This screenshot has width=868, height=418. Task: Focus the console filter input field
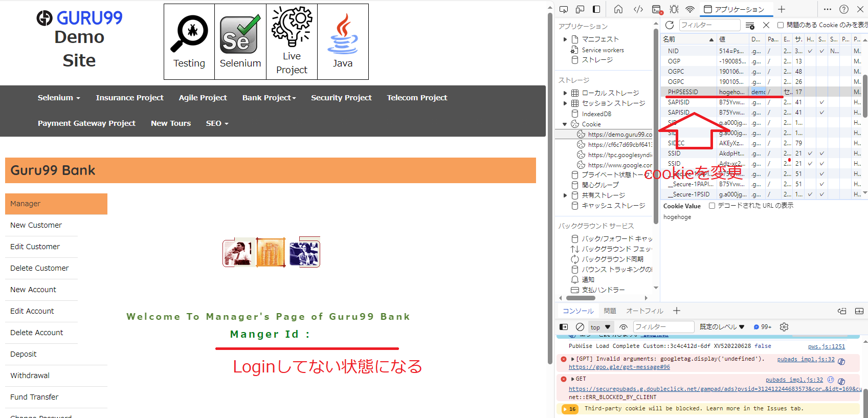pos(663,327)
